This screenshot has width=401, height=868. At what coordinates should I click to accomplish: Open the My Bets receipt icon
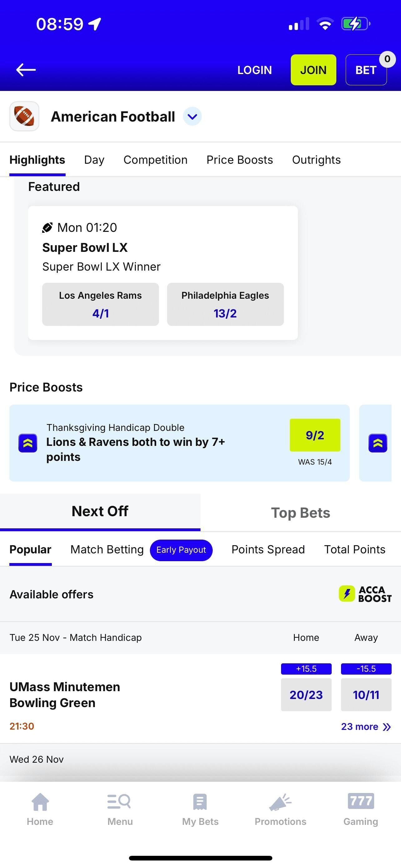[200, 802]
